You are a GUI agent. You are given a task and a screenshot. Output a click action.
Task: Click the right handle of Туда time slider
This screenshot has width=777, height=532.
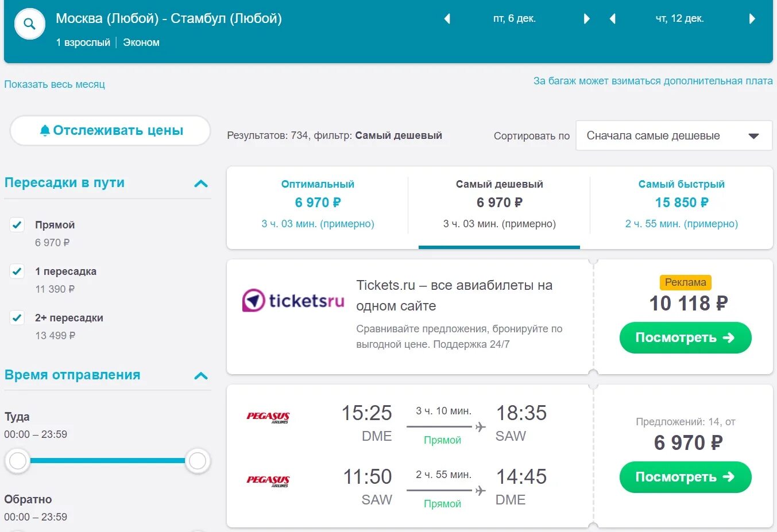point(198,460)
